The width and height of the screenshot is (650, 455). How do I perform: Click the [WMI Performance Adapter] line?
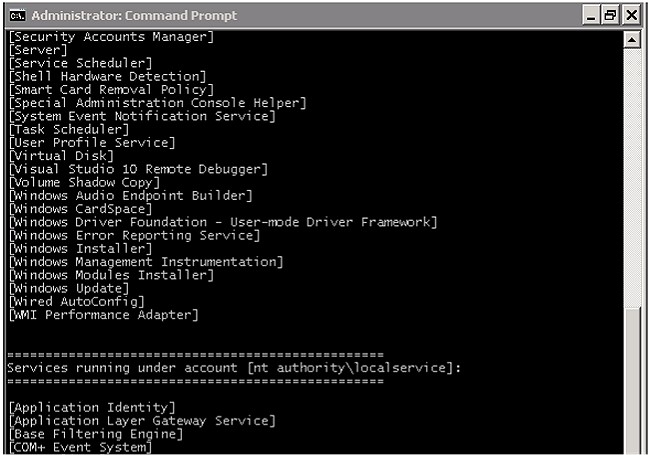102,315
